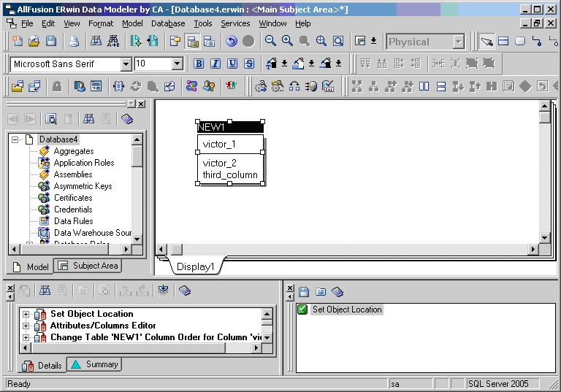The height and width of the screenshot is (392, 561).
Task: Click the Undo circular arrow icon
Action: click(232, 42)
